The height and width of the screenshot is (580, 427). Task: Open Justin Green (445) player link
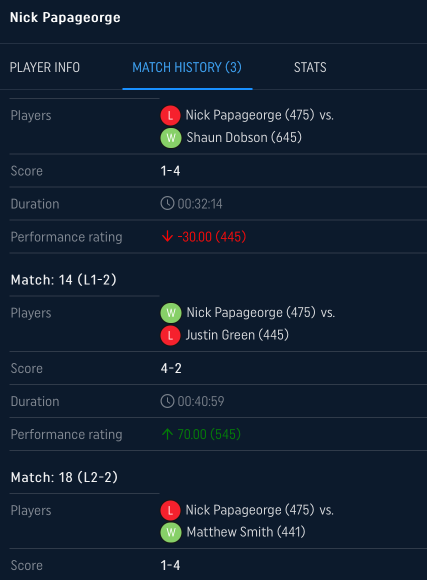click(x=237, y=335)
